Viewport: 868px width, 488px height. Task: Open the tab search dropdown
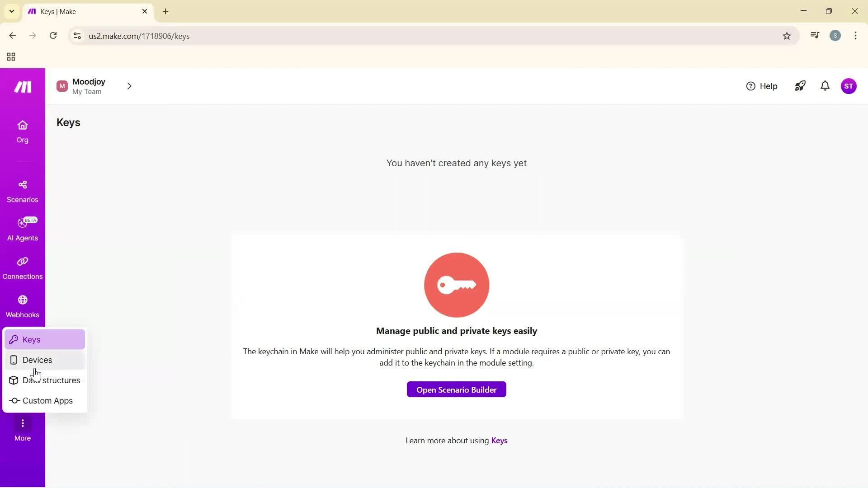click(11, 11)
